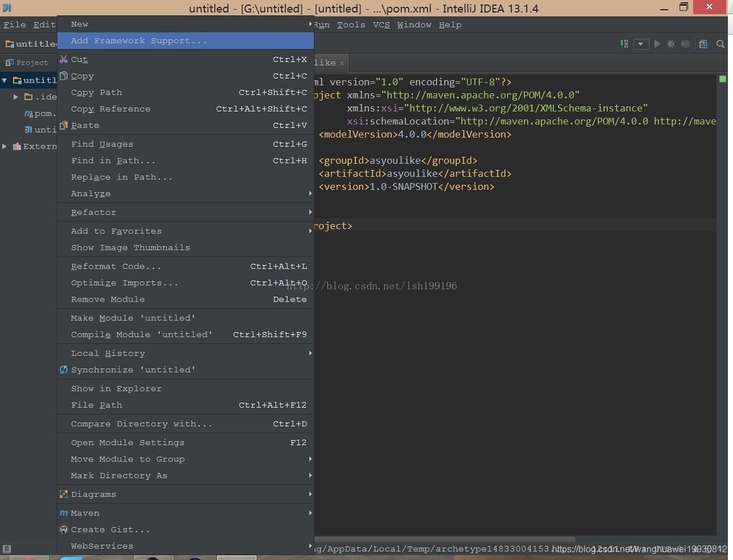Select Compile Module 'untitled'
Image resolution: width=733 pixels, height=560 pixels.
click(x=186, y=334)
